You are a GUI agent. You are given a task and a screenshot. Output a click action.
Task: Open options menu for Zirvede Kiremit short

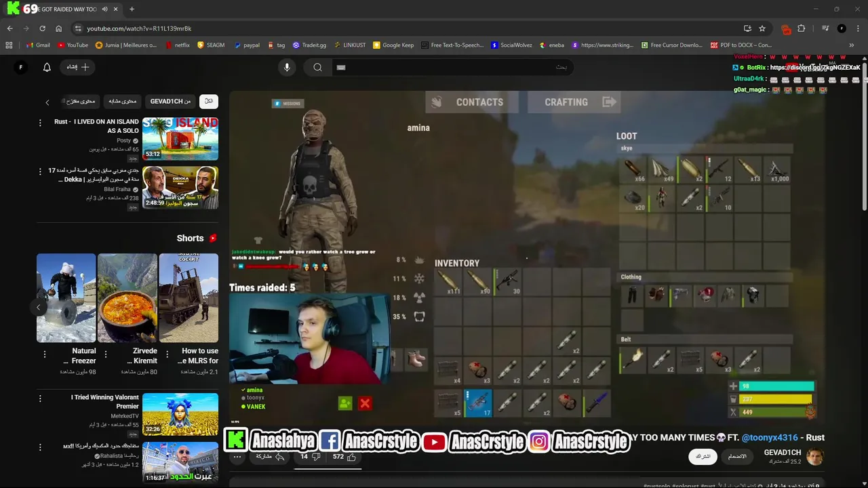point(106,354)
